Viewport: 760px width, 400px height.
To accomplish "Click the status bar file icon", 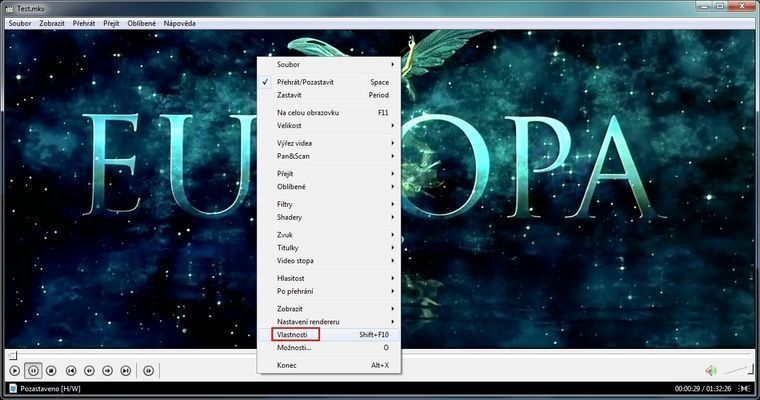I will 13,388.
